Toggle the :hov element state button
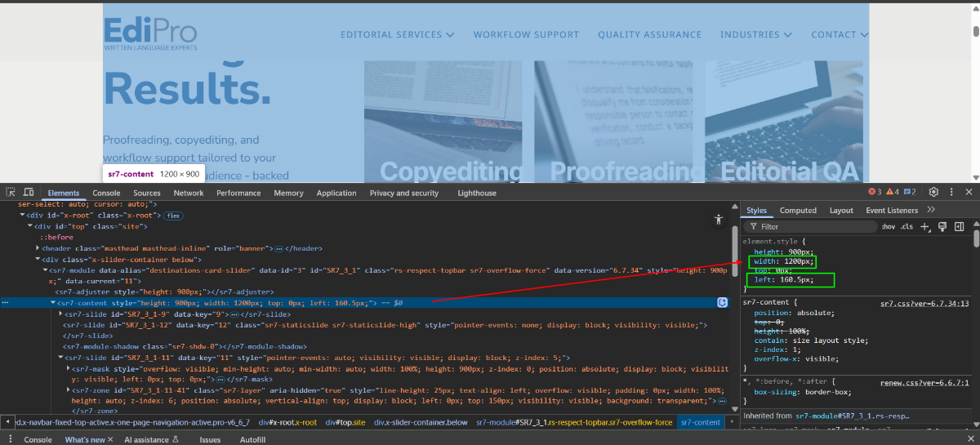Screen dimensions: 980x445 889,226
